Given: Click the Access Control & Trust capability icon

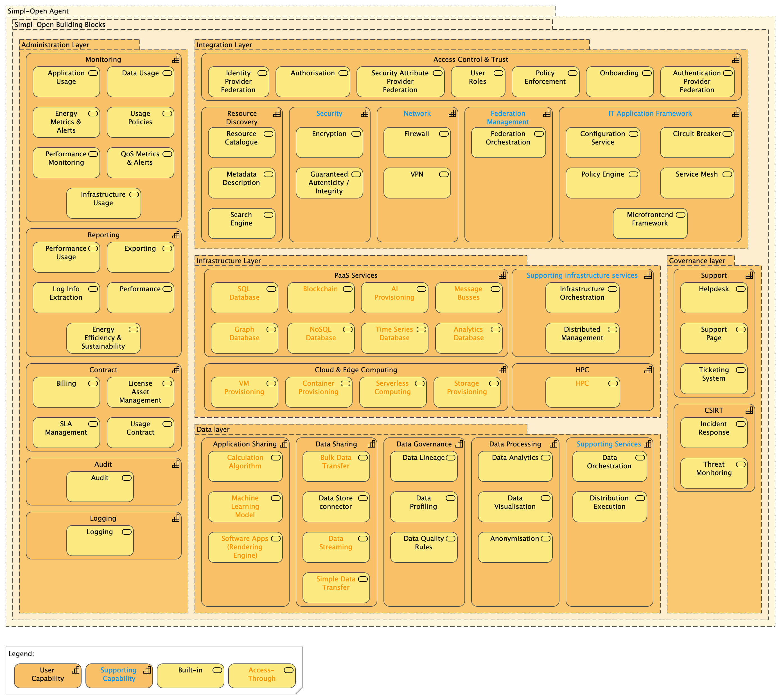Looking at the screenshot, I should tap(736, 60).
